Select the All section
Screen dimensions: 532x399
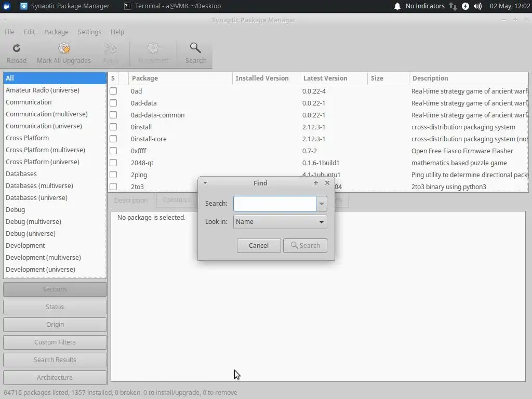point(55,78)
